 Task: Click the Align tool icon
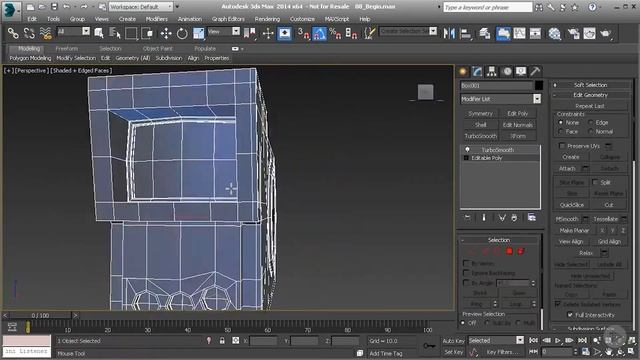point(465,33)
